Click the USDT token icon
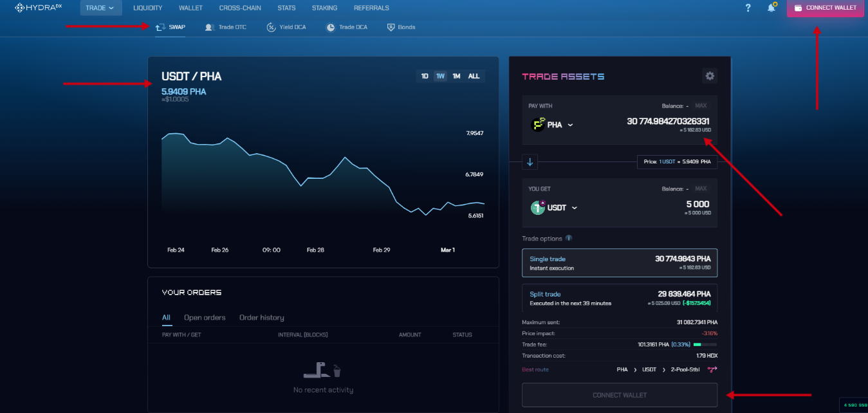 (538, 208)
